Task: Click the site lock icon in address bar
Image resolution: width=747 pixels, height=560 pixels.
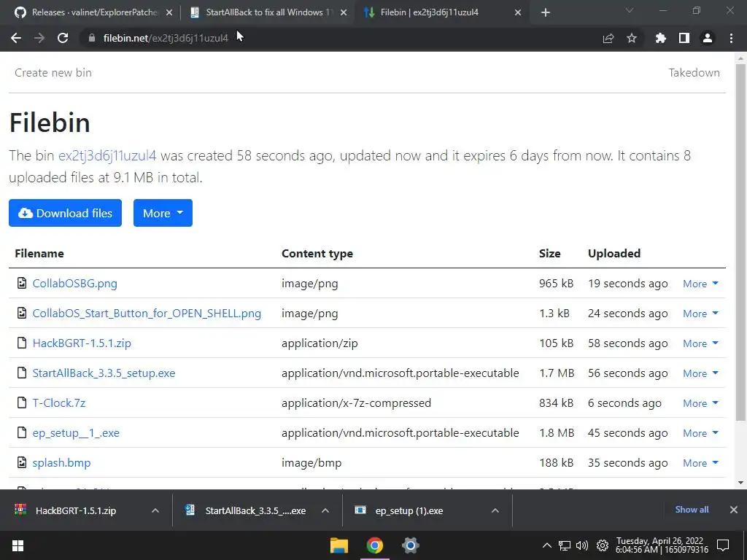Action: point(92,38)
